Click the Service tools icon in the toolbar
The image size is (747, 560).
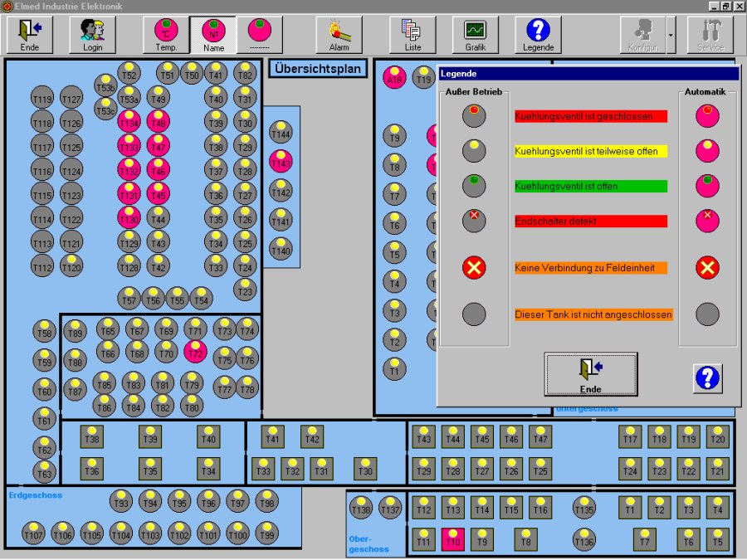[710, 34]
